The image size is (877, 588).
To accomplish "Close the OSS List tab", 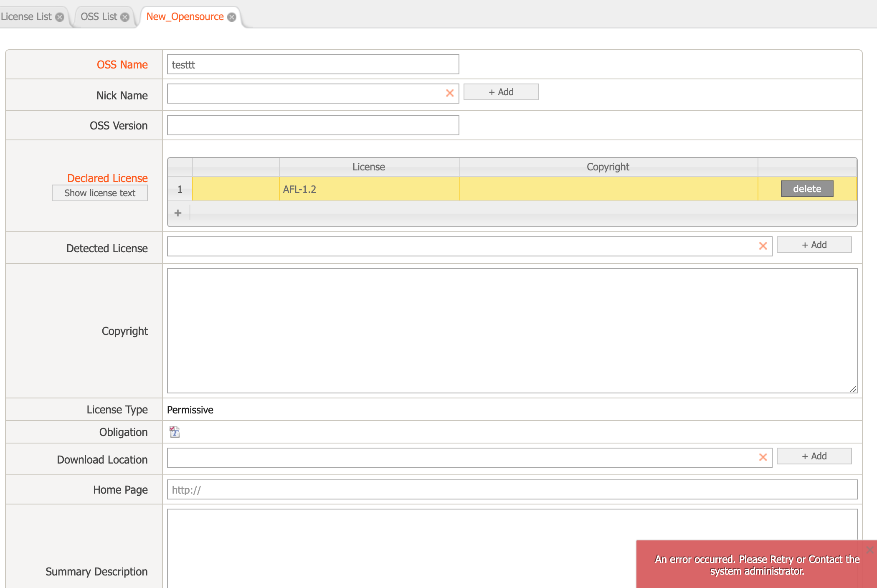I will pos(125,17).
